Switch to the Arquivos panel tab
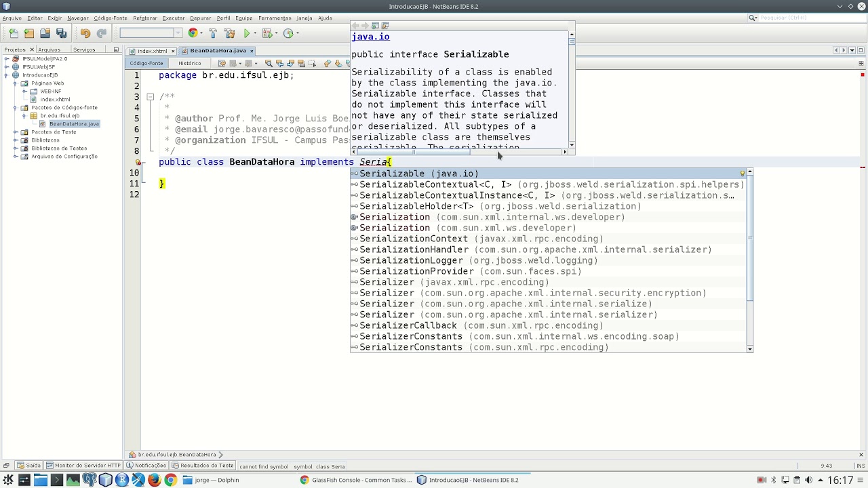This screenshot has height=488, width=868. 49,49
